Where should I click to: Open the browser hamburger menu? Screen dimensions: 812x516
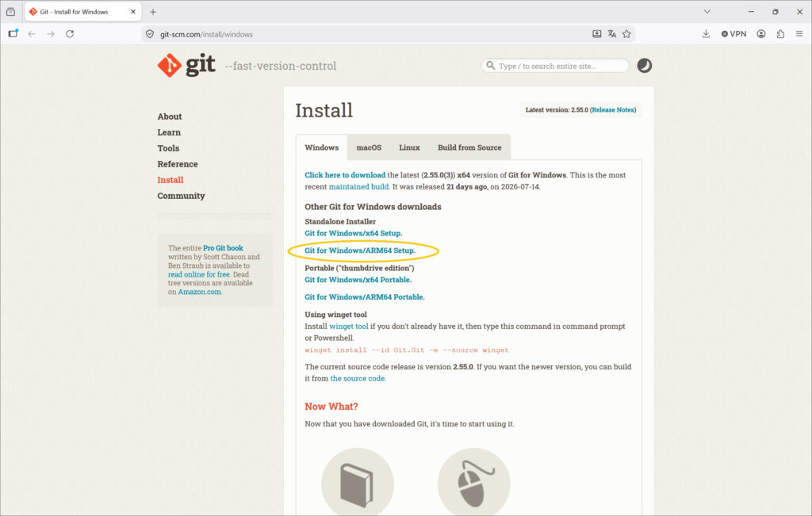(x=799, y=34)
